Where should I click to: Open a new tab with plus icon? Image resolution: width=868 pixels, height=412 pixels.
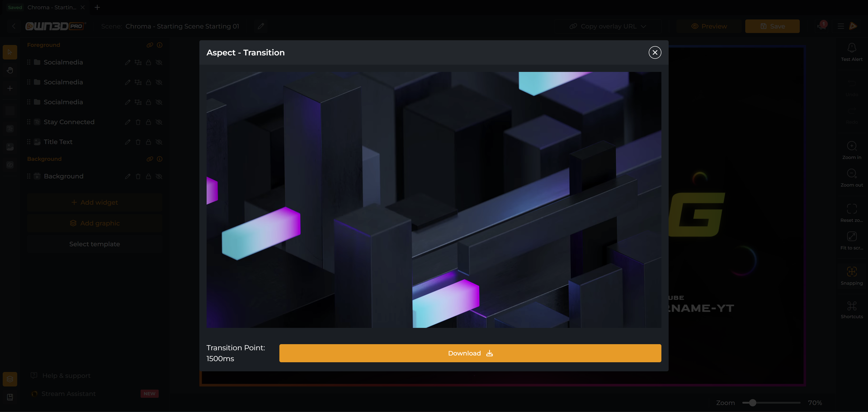click(x=97, y=7)
